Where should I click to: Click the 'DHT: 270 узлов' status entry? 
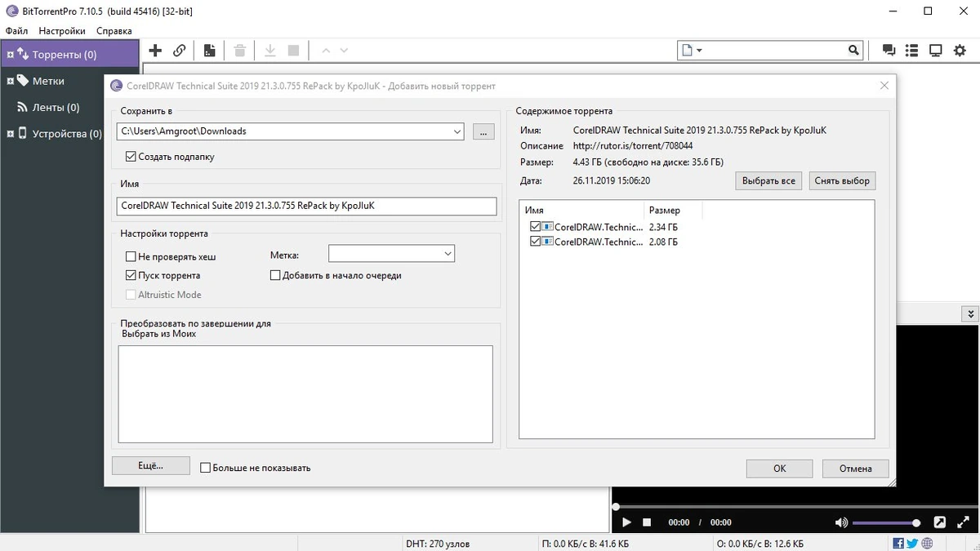[438, 544]
